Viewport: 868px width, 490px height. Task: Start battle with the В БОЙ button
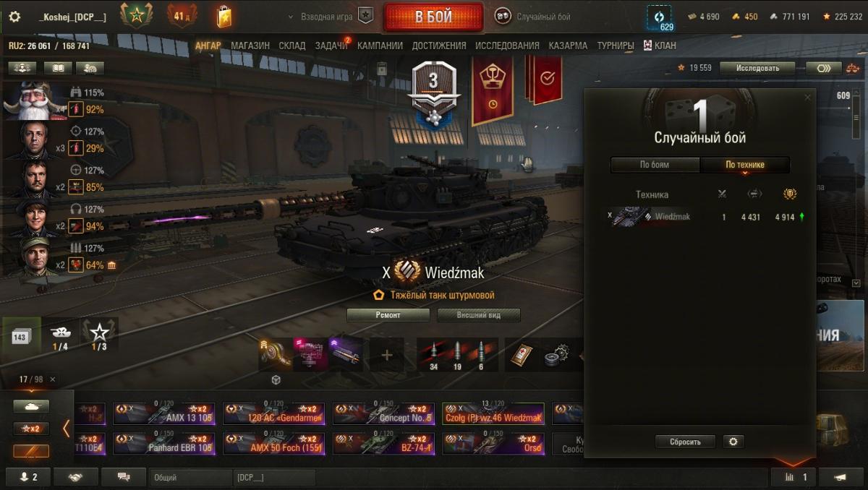(x=433, y=17)
